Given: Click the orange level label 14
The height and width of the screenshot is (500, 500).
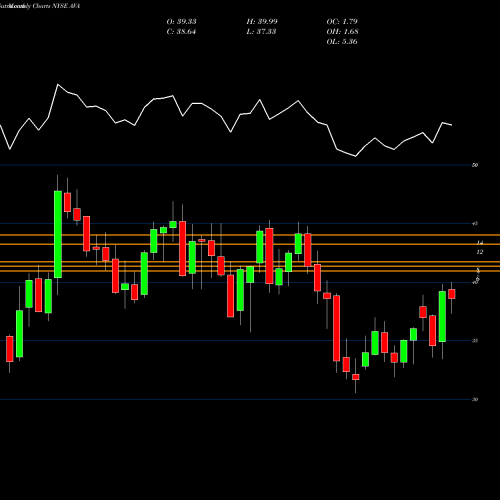Looking at the screenshot, I should (480, 243).
